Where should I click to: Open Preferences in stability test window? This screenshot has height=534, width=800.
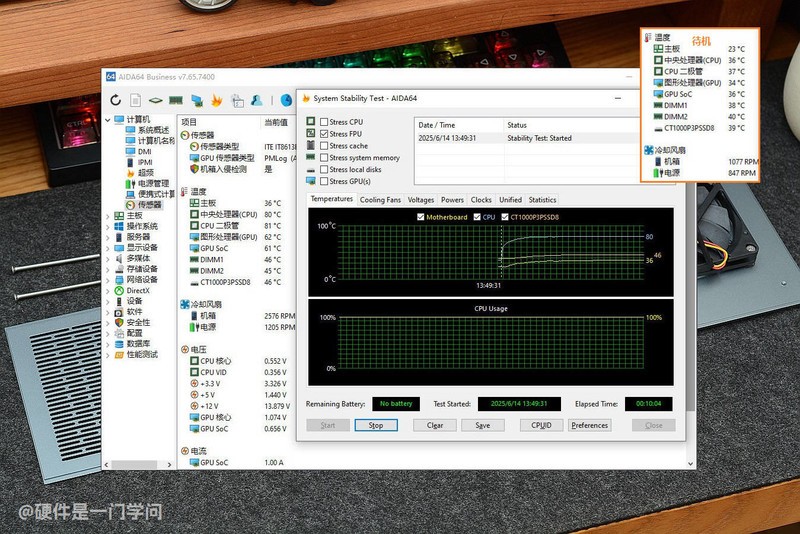(590, 425)
